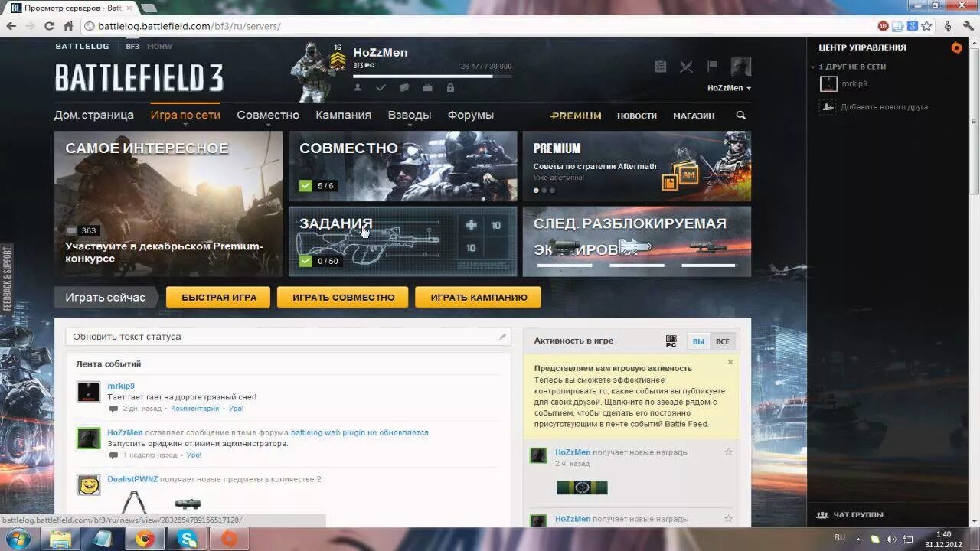The image size is (980, 551).
Task: Click the HoZzMen experience progress bar
Action: tap(433, 76)
